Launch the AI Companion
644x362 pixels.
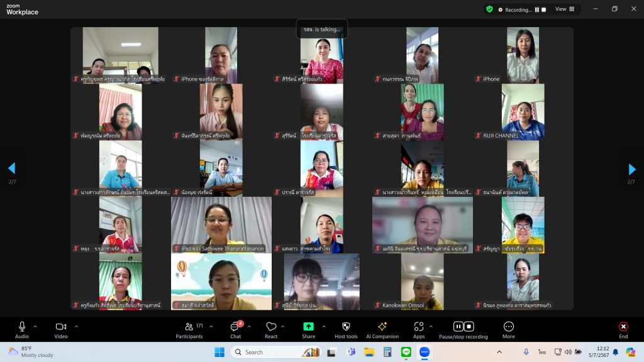pos(382,327)
